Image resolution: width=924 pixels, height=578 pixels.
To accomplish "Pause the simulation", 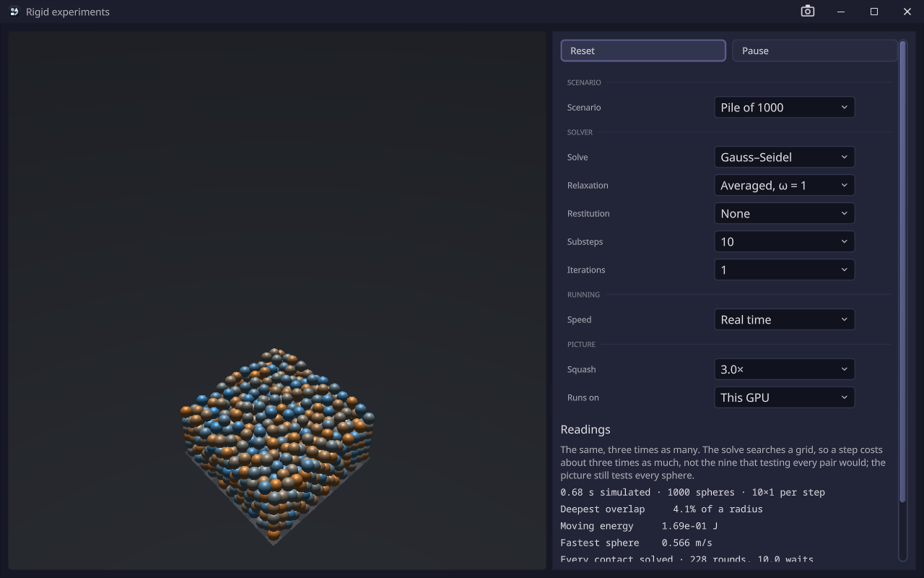I will point(814,51).
